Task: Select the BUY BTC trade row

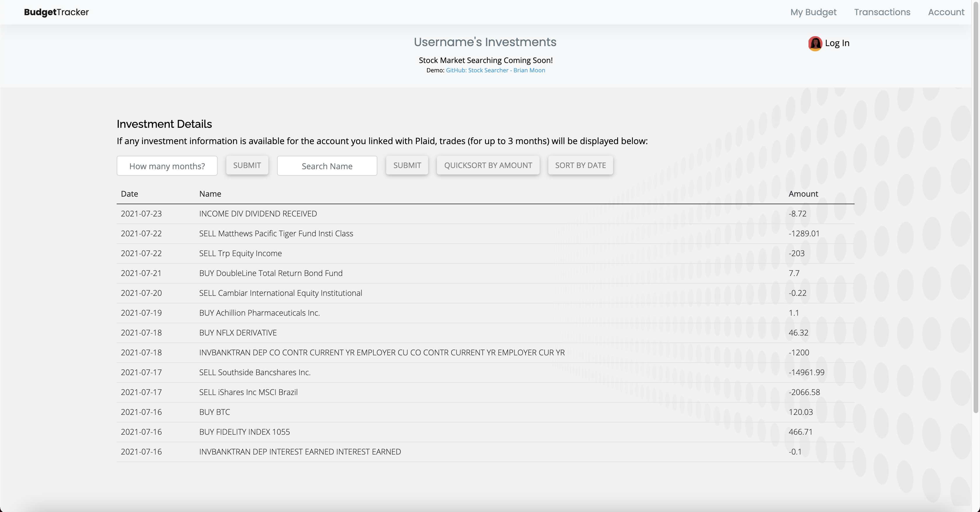Action: click(x=215, y=412)
